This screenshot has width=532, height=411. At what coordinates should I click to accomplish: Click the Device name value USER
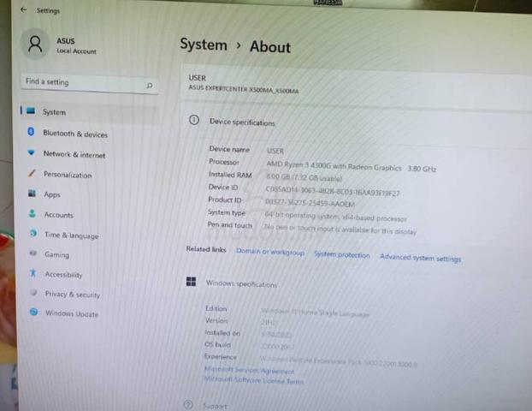coord(275,151)
